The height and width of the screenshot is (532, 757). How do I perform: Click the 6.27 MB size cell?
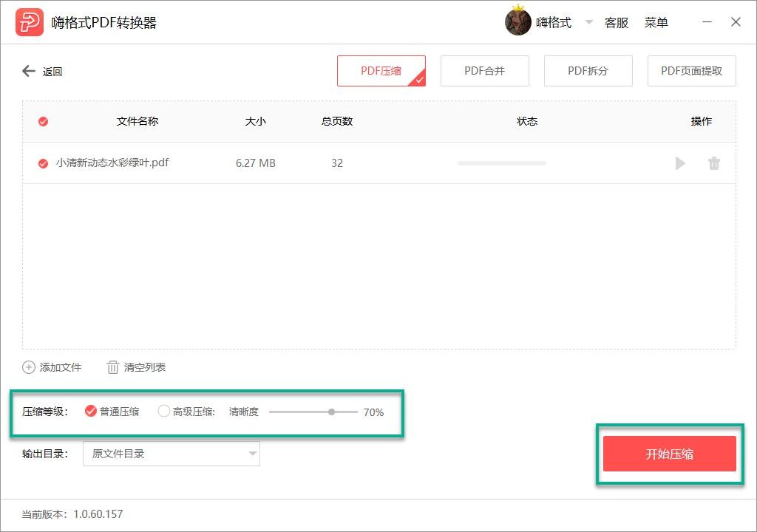pos(255,163)
